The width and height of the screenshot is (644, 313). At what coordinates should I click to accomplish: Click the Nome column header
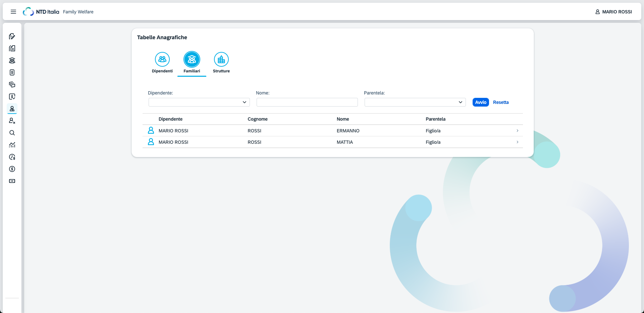tap(343, 119)
